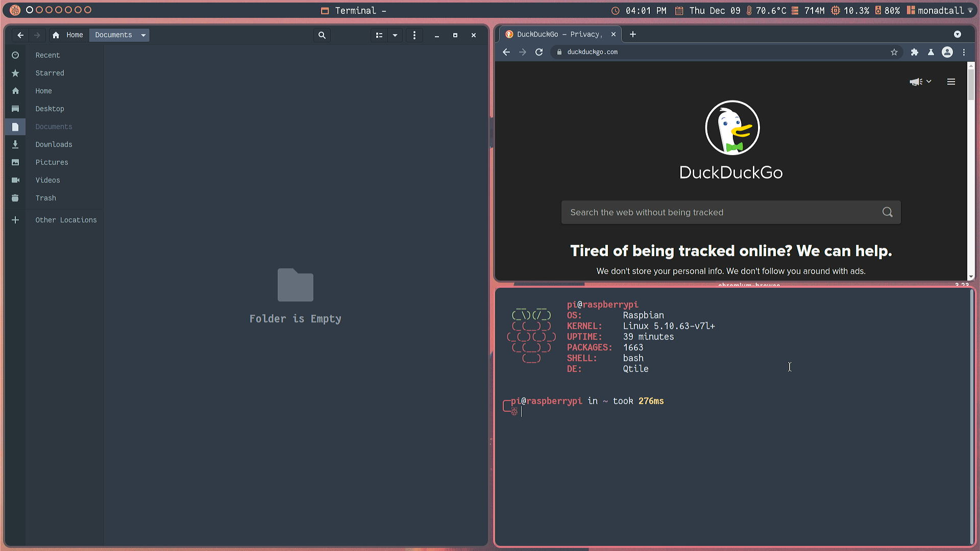Screen dimensions: 980x551
Task: Open search in the file manager
Action: pyautogui.click(x=322, y=35)
